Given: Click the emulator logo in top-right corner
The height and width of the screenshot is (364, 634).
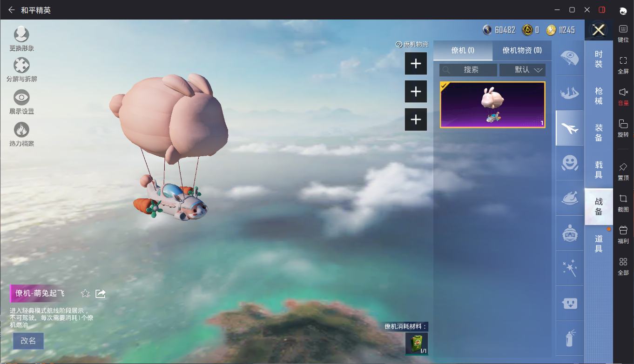Looking at the screenshot, I should coord(623,10).
